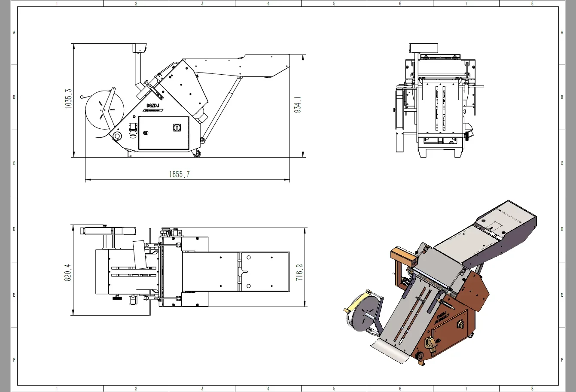Click the 716.2 vertical dimension text
Screen dimensions: 576x392
coord(299,273)
